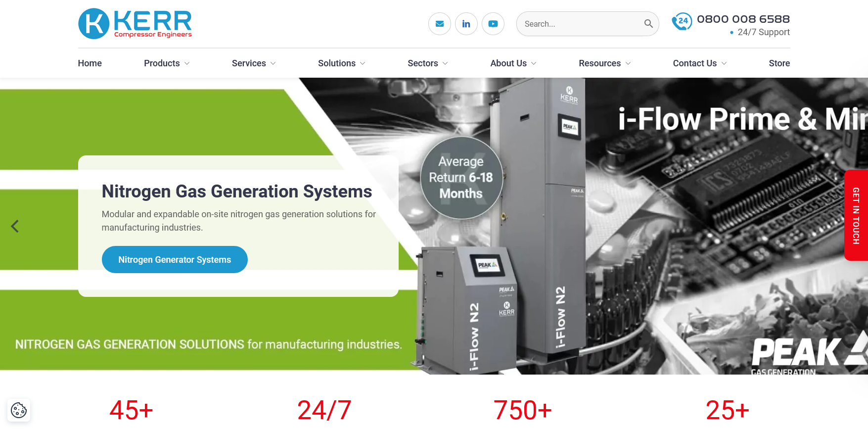Open the Store menu item
The height and width of the screenshot is (429, 868).
(779, 63)
